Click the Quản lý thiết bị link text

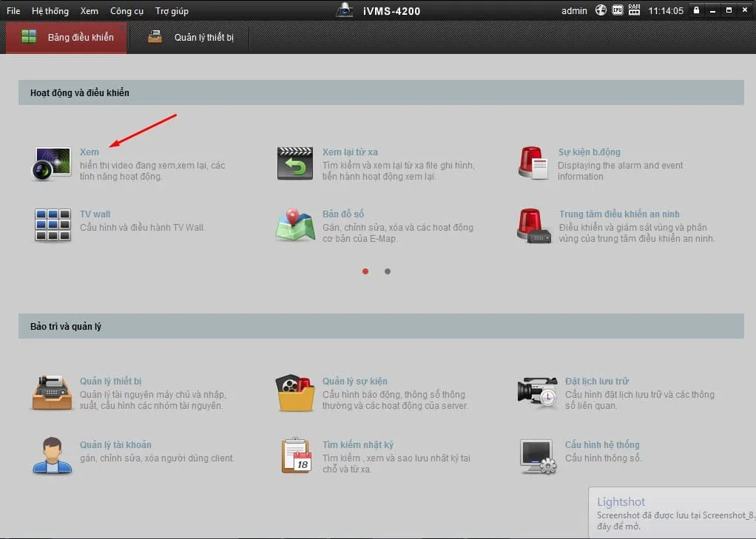coord(110,381)
